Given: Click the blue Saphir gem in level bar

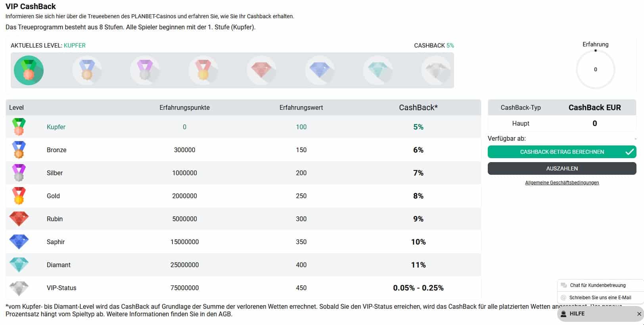Looking at the screenshot, I should (320, 71).
